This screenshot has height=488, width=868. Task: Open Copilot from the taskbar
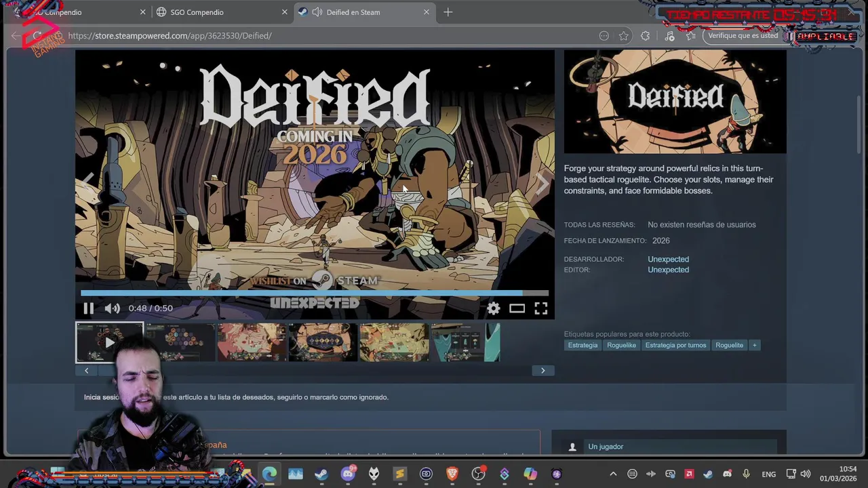click(530, 474)
